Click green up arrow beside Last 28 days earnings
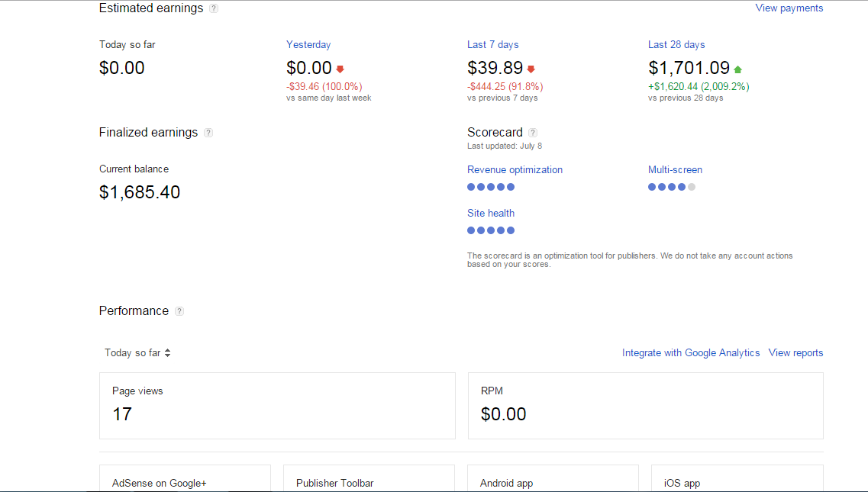 pyautogui.click(x=737, y=69)
